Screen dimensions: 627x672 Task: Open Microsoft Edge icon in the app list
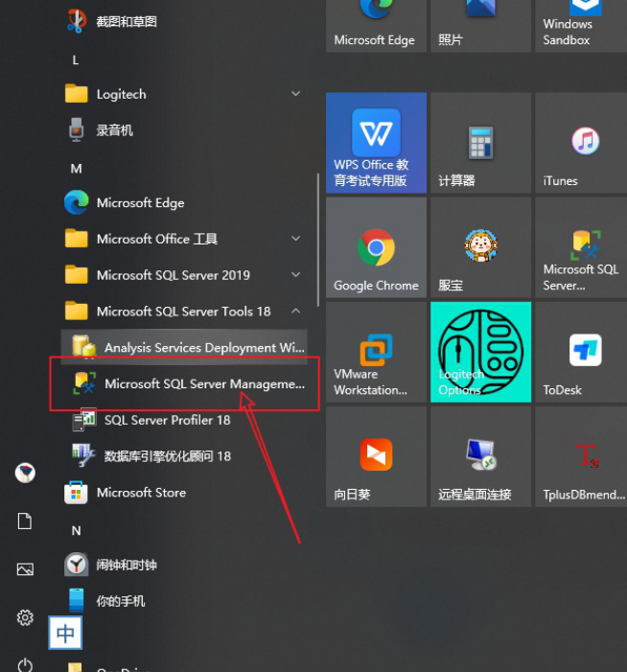point(77,202)
